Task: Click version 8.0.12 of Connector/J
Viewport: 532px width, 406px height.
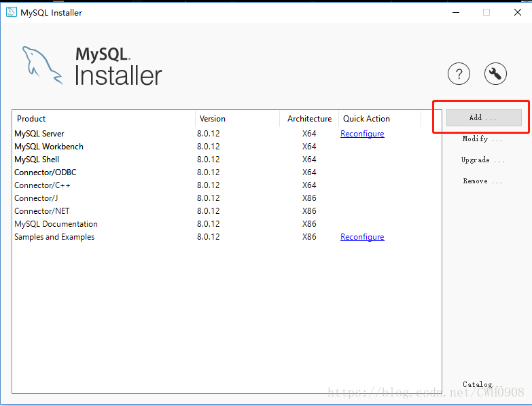Action: point(209,198)
